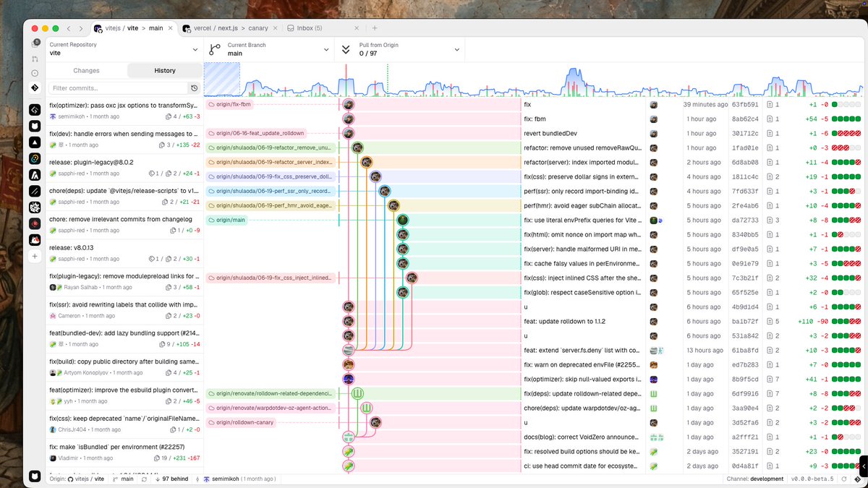Select graph row 'revert bundledDev'
The width and height of the screenshot is (868, 488).
(x=535, y=133)
